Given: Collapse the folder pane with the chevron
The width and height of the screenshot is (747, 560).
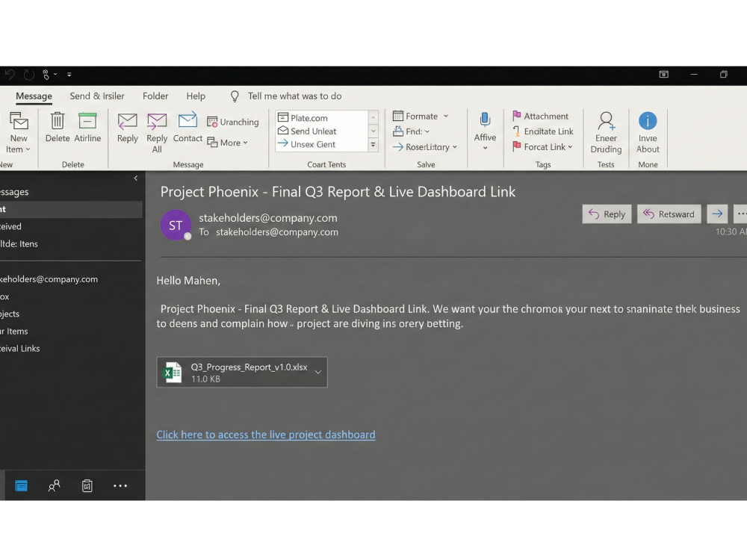Looking at the screenshot, I should 136,178.
